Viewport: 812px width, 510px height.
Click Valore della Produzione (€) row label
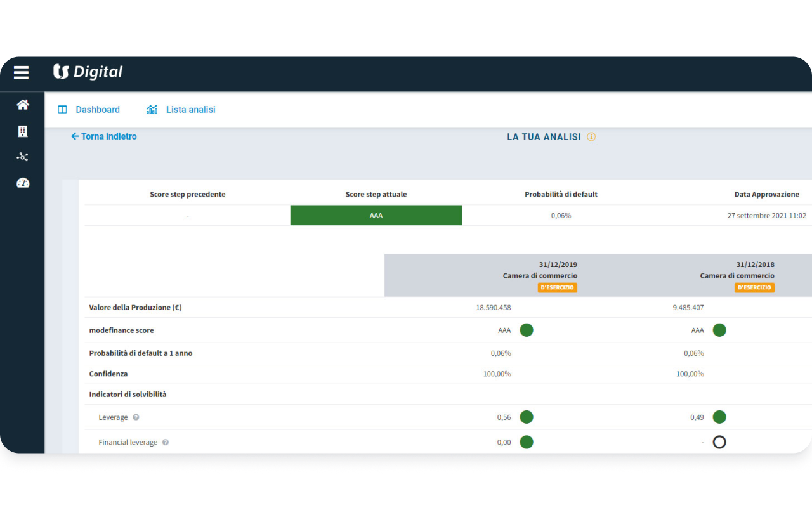coord(136,308)
